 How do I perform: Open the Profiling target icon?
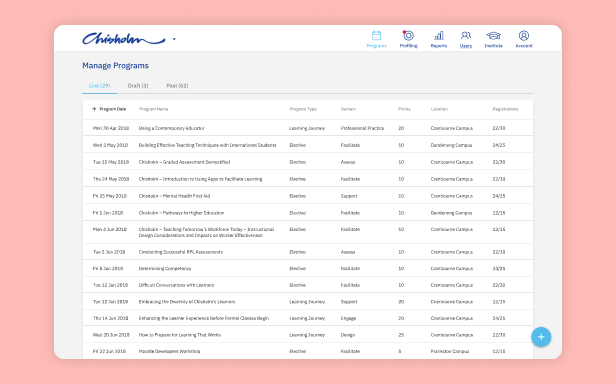[x=409, y=36]
